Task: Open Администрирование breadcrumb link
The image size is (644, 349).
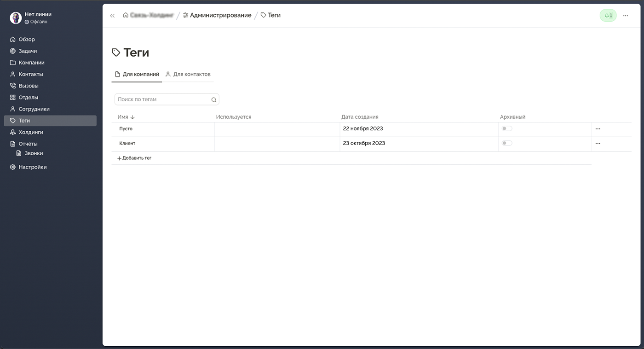Action: coord(217,15)
